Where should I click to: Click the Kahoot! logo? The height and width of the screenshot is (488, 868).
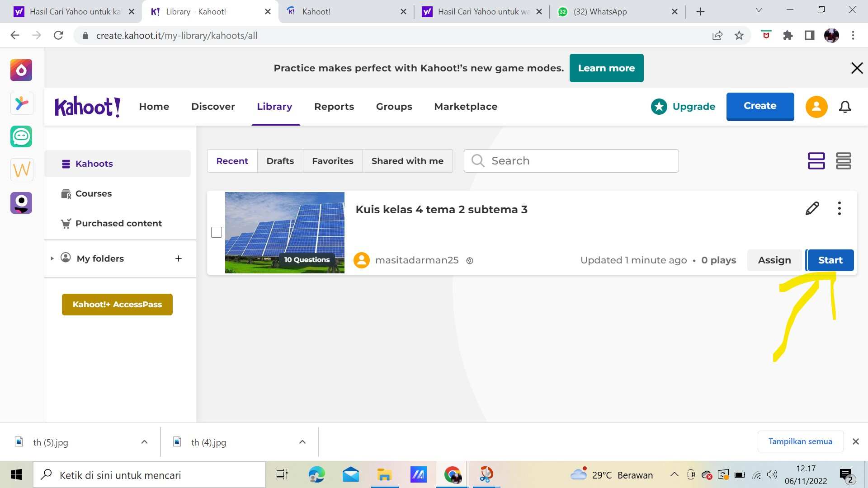88,107
